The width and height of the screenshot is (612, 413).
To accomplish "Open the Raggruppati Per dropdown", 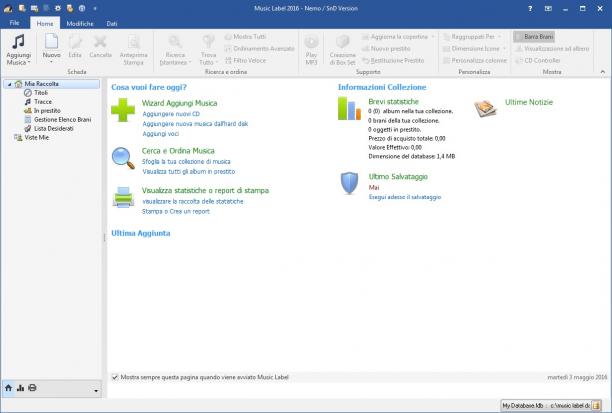I will click(499, 37).
